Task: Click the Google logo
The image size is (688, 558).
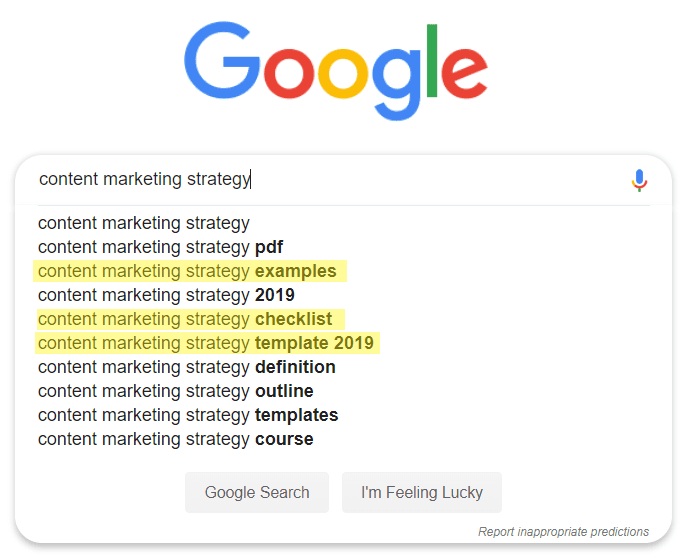Action: tap(336, 71)
